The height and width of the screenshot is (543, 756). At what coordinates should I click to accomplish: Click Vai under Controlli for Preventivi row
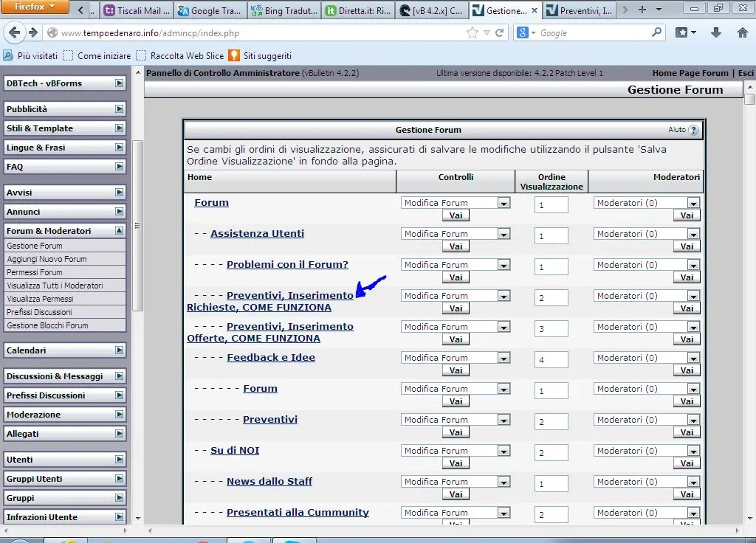pos(456,432)
